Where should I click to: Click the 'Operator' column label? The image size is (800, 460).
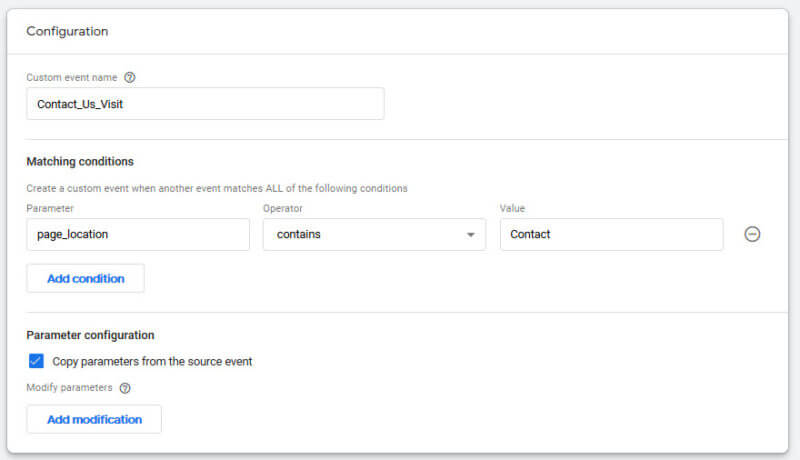click(x=283, y=209)
